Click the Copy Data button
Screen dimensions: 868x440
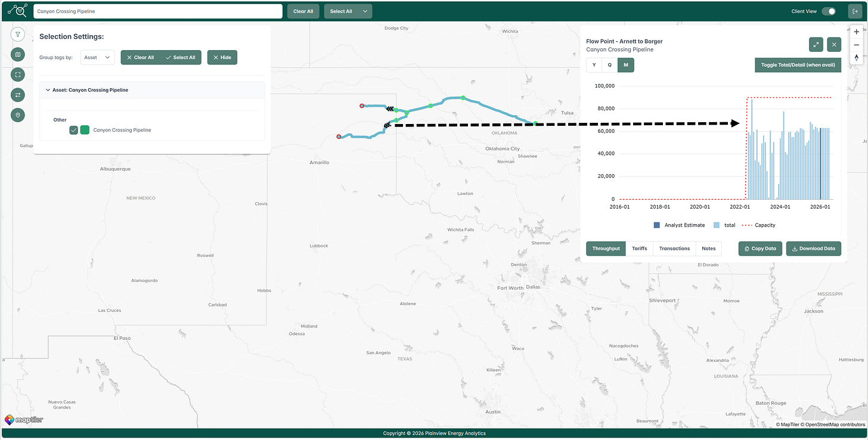click(760, 249)
